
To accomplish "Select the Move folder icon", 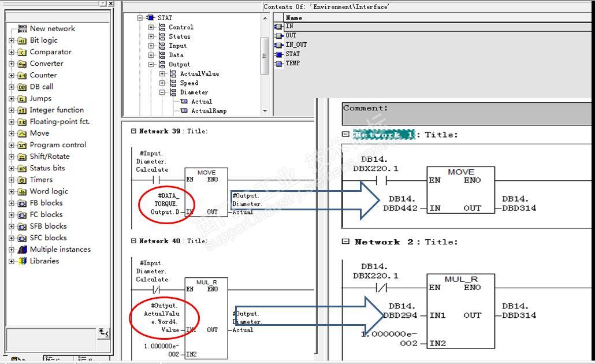I will coord(22,133).
